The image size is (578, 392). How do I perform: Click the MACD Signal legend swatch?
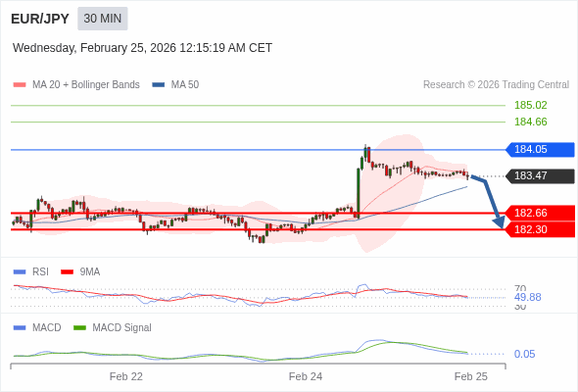79,328
